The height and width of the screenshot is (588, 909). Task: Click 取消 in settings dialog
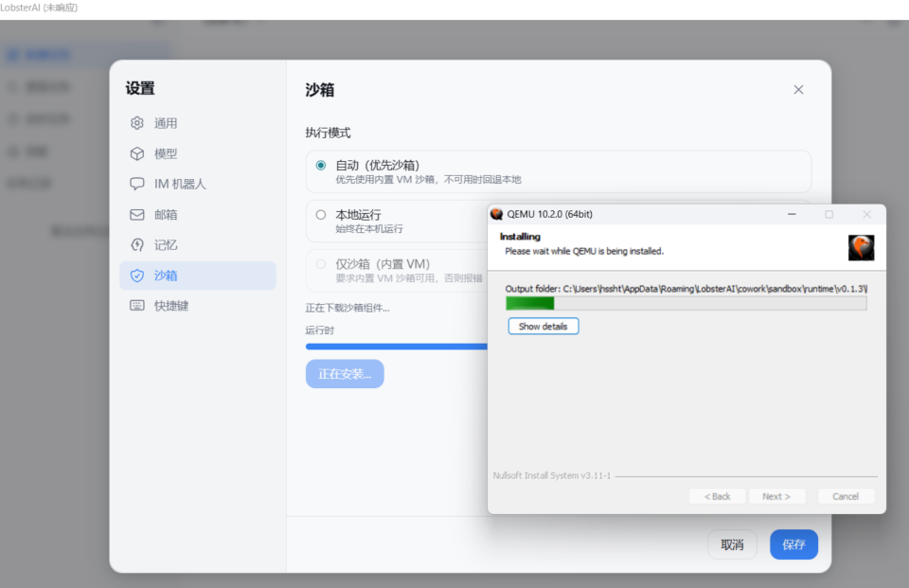click(x=732, y=544)
